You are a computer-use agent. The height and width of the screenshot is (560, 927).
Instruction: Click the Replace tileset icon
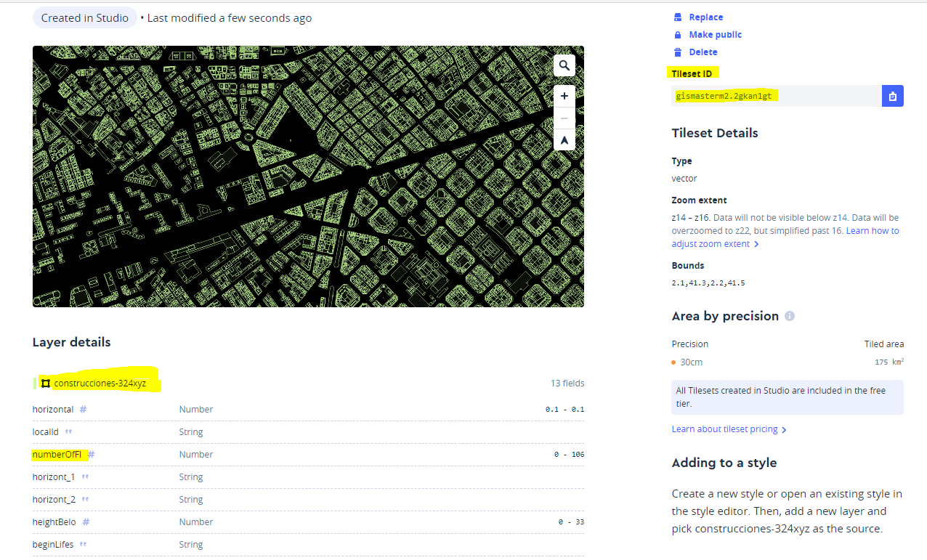(x=678, y=17)
